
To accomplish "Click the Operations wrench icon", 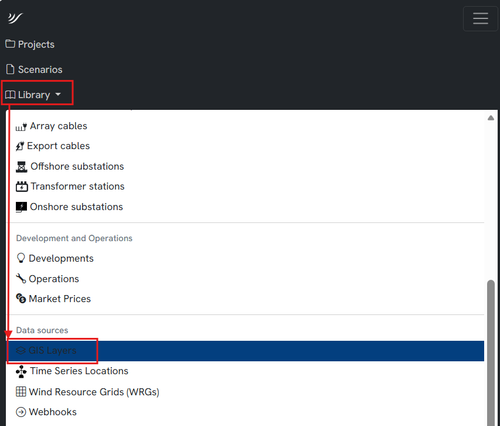I will [x=21, y=278].
